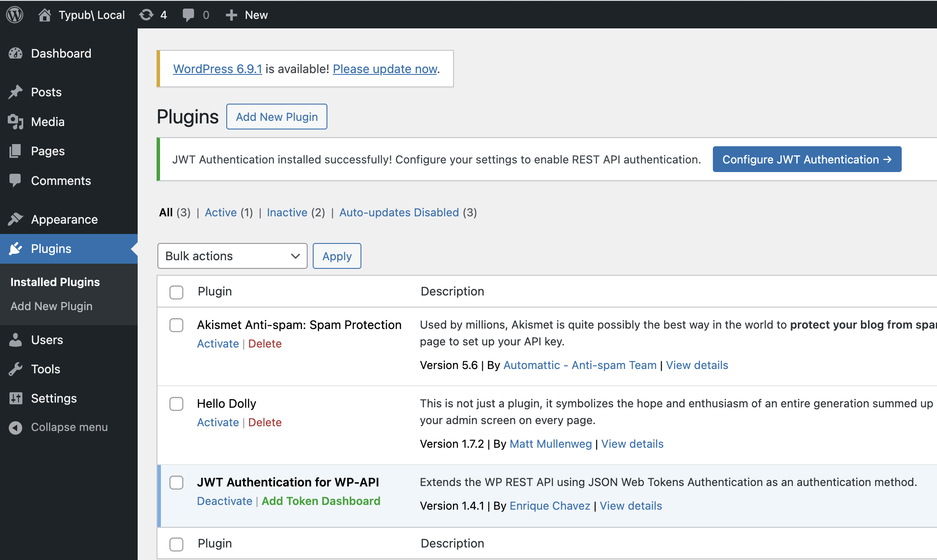This screenshot has width=937, height=560.
Task: Check the Akismet Anti-spam checkbox
Action: click(x=176, y=325)
